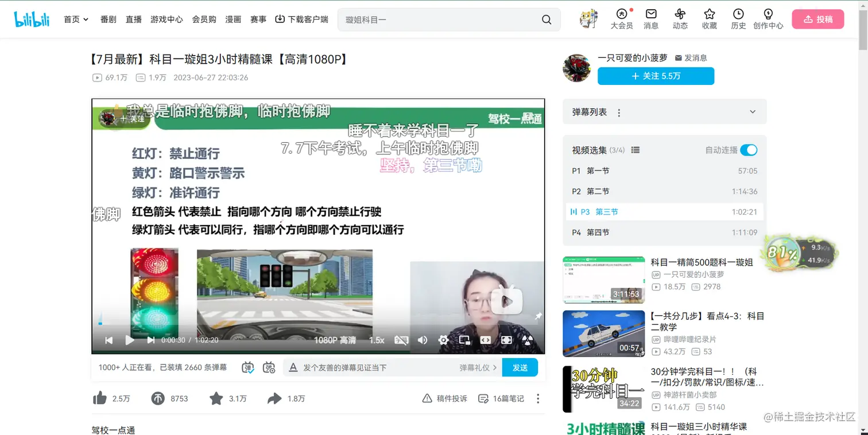868x435 pixels.
Task: Open the 漫画 section
Action: coord(233,20)
